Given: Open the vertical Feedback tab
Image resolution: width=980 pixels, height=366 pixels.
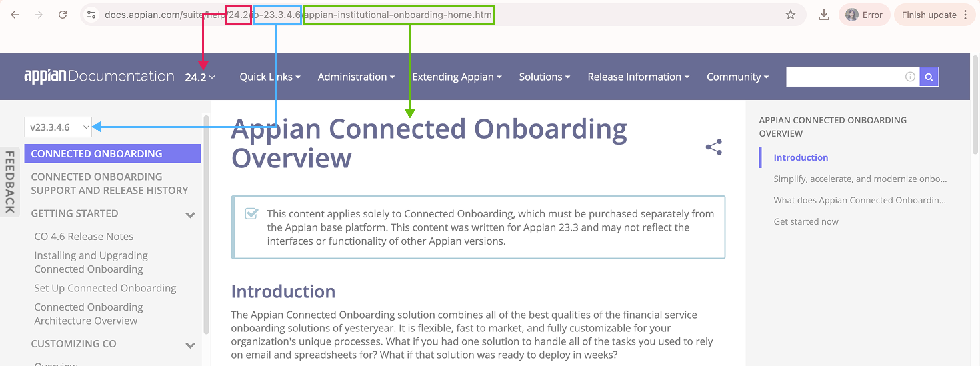Looking at the screenshot, I should tap(10, 182).
